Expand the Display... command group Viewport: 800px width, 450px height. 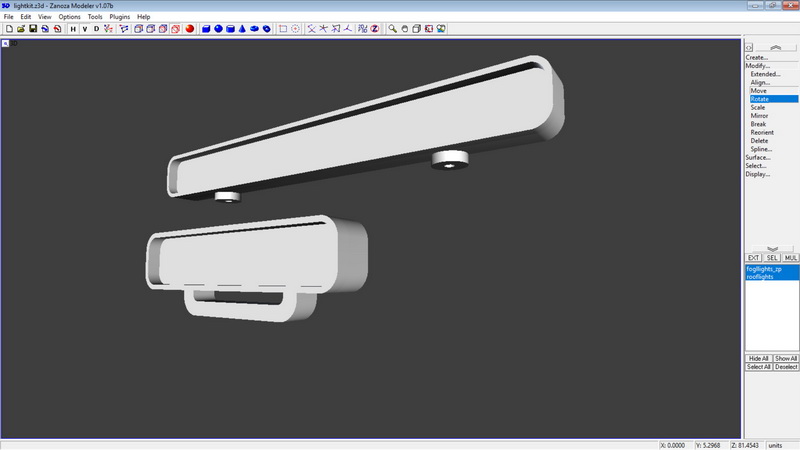(758, 174)
